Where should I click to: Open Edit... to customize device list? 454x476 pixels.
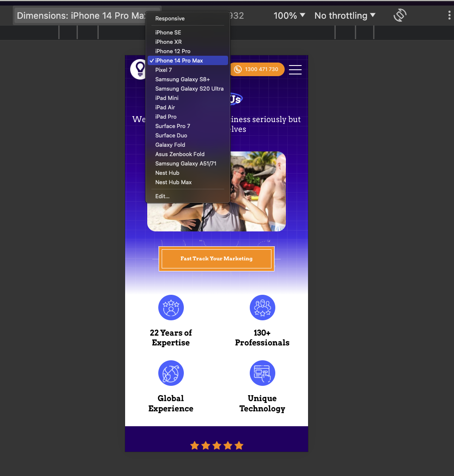point(162,196)
